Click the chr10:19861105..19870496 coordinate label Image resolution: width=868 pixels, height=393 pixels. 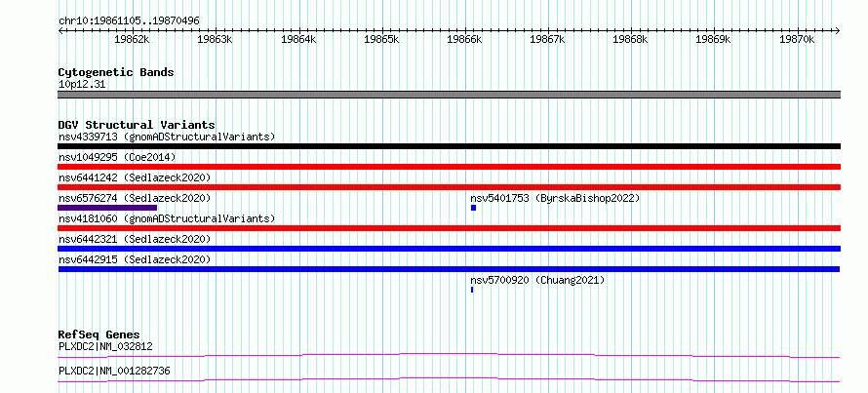(129, 21)
